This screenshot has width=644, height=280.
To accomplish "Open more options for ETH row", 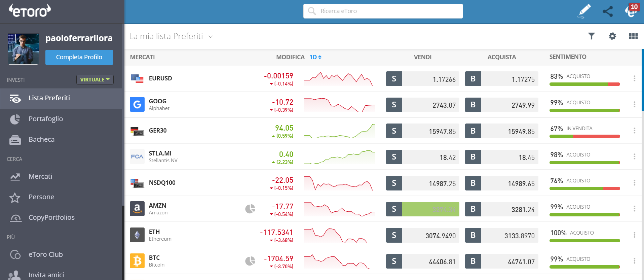I will tap(635, 235).
